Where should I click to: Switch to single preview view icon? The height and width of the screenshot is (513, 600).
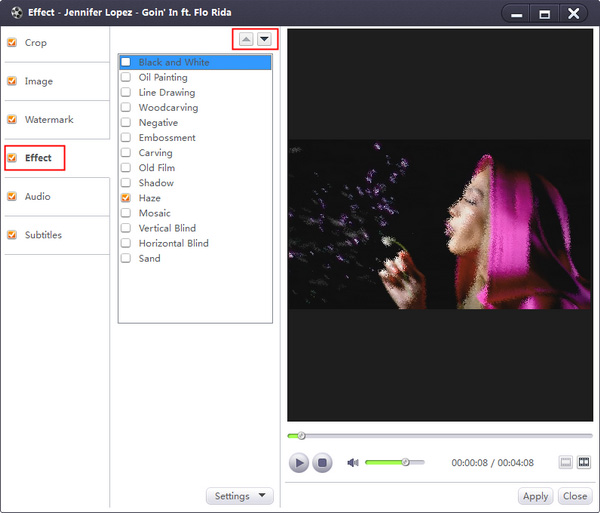(566, 462)
